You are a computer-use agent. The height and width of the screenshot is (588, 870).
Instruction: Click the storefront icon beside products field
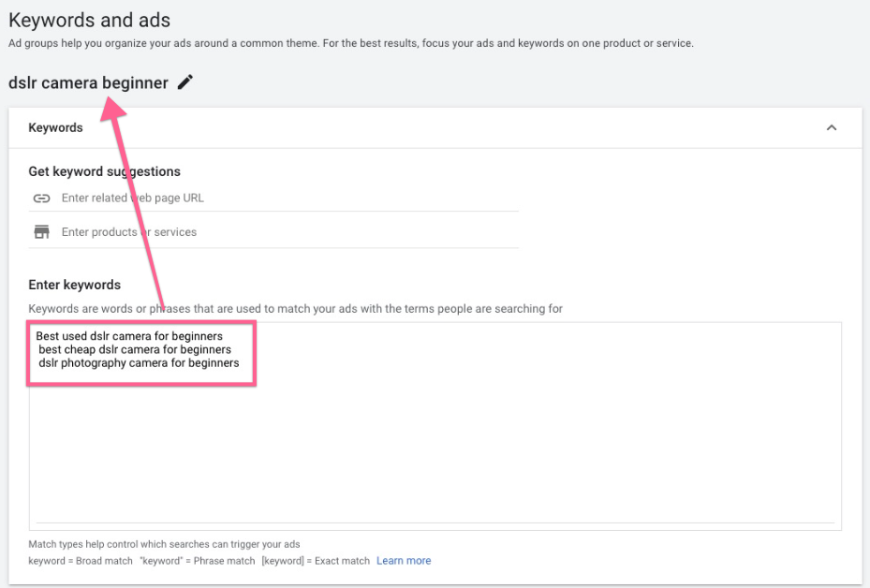coord(41,232)
